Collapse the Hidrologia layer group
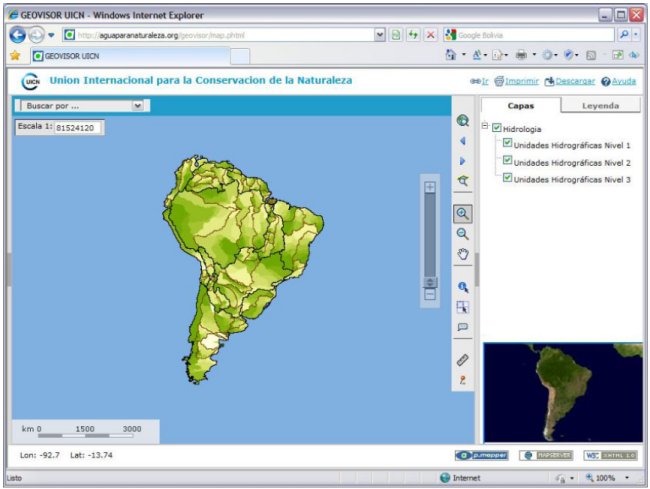650x489 pixels. pyautogui.click(x=485, y=127)
